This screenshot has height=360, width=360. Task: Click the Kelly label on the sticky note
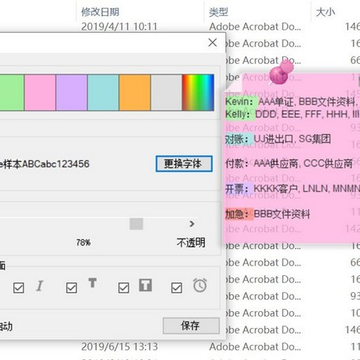tap(239, 114)
